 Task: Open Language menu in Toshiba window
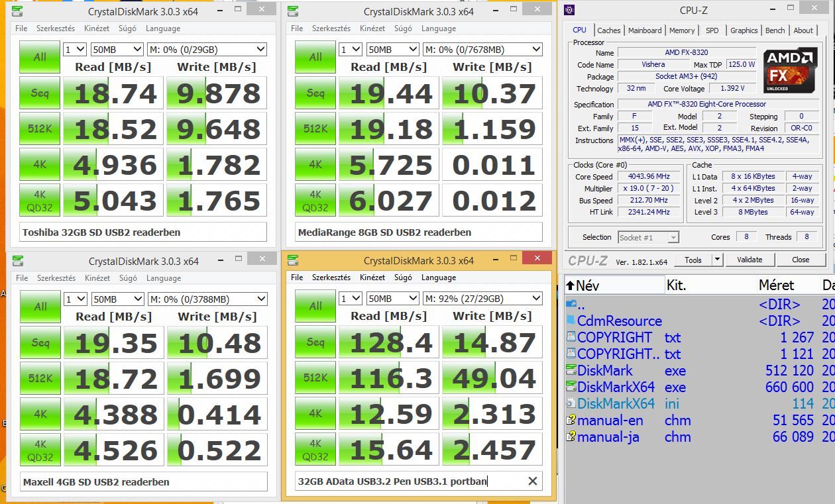[163, 28]
